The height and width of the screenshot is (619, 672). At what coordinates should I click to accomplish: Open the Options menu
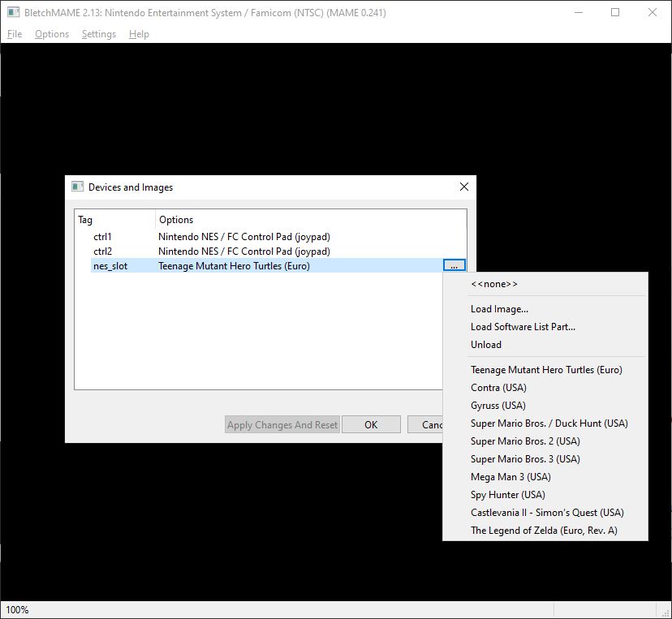tap(52, 34)
